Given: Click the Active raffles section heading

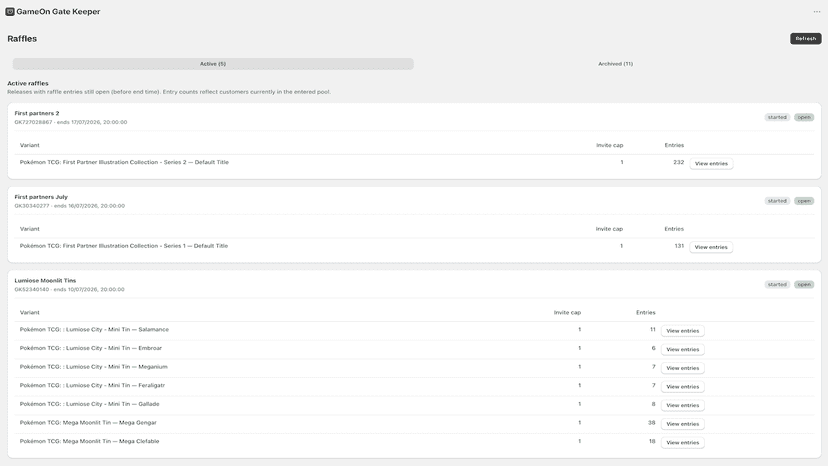Looking at the screenshot, I should coord(28,83).
